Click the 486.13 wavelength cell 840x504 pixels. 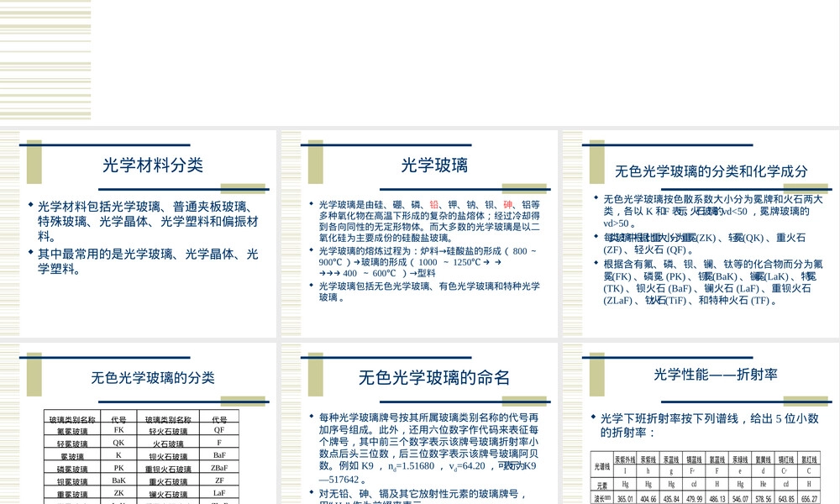click(x=717, y=499)
